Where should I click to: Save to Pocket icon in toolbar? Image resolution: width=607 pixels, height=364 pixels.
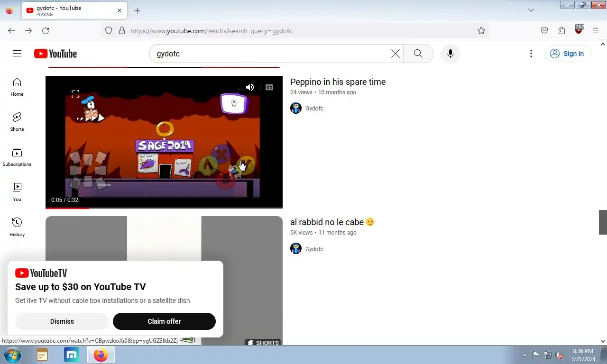click(544, 31)
